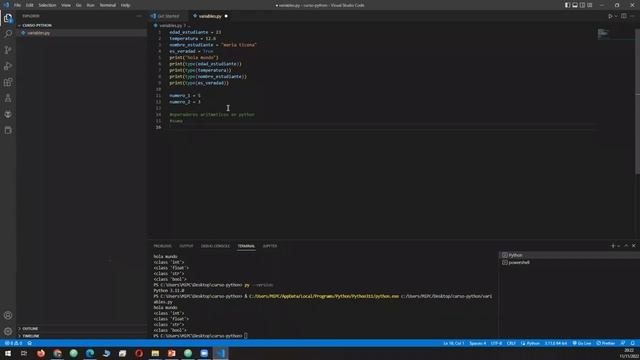Open the Search view in the activity bar
Image resolution: width=640 pixels, height=360 pixels.
click(8, 34)
